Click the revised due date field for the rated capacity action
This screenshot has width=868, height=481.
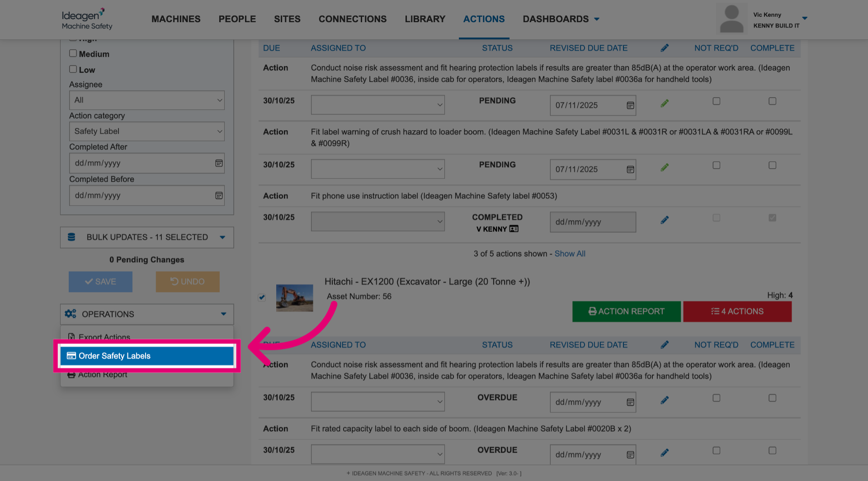pos(593,454)
